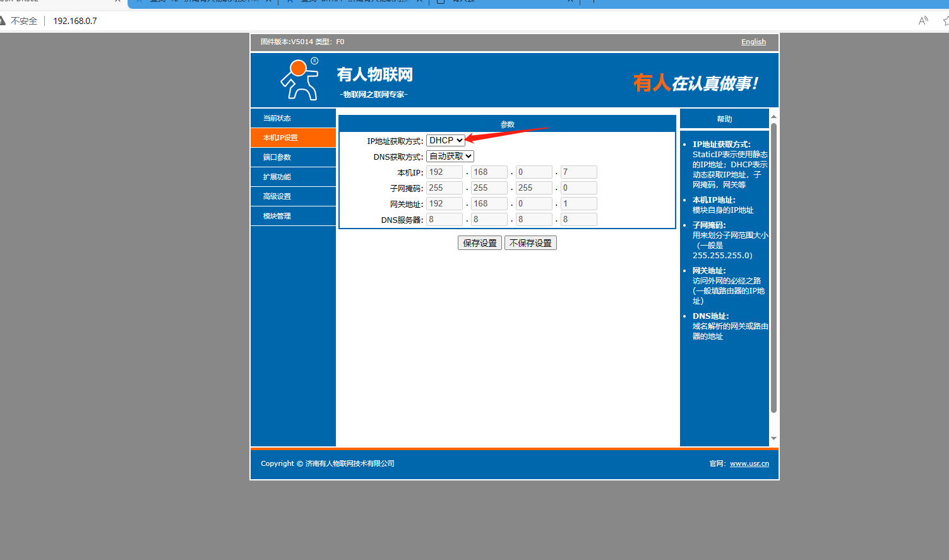Viewport: 949px width, 560px height.
Task: Click the 帮助 panel header
Action: (x=724, y=119)
